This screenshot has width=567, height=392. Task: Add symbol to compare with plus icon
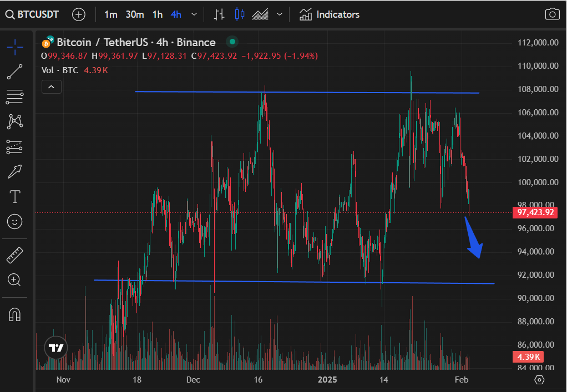pyautogui.click(x=78, y=14)
